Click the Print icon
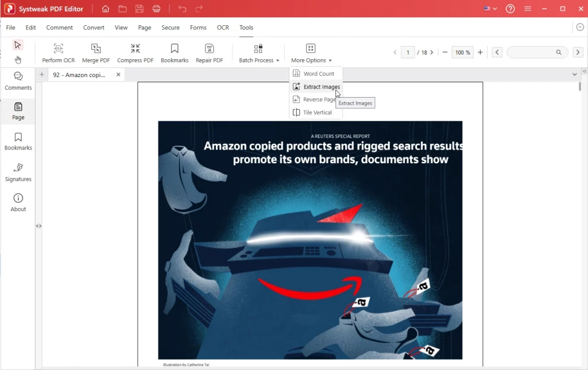The height and width of the screenshot is (370, 588). coord(156,9)
